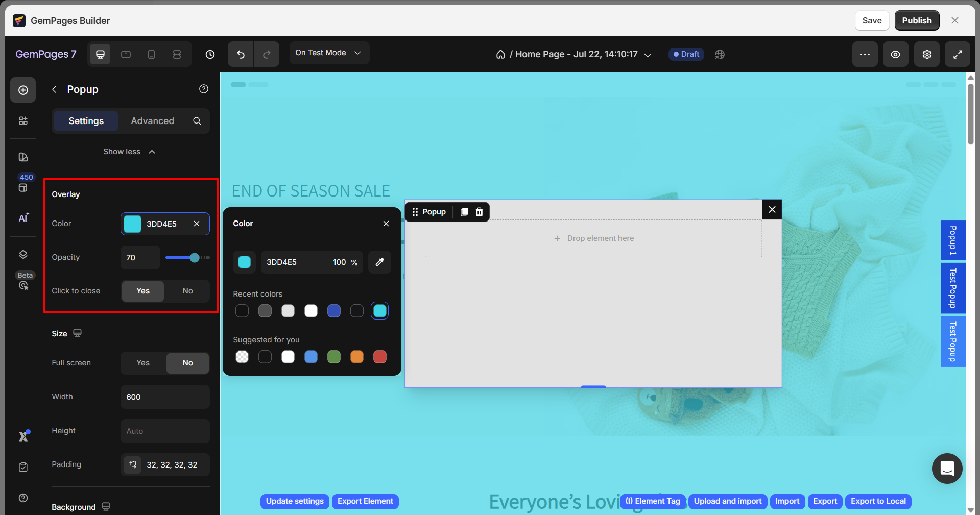980x515 pixels.
Task: Switch to mobile device view
Action: pos(151,54)
